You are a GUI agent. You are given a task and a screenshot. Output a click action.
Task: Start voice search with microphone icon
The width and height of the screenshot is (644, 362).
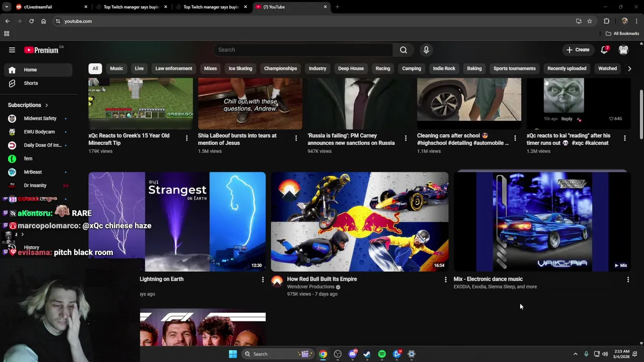click(426, 50)
